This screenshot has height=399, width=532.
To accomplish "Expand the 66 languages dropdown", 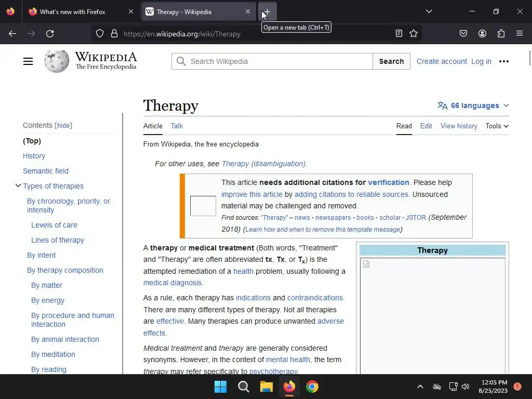I will pos(473,105).
